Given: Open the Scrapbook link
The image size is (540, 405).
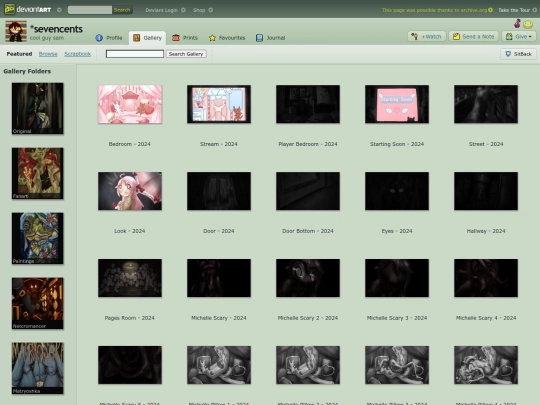Looking at the screenshot, I should tap(77, 54).
